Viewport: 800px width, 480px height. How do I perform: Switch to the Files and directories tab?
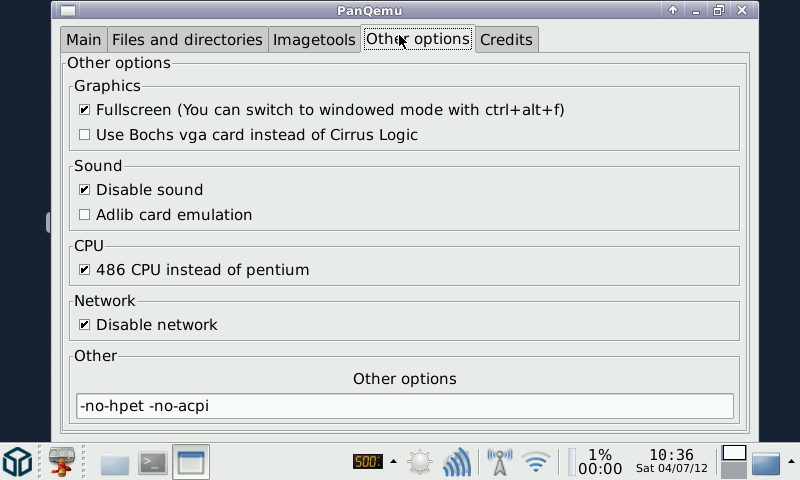pyautogui.click(x=187, y=40)
